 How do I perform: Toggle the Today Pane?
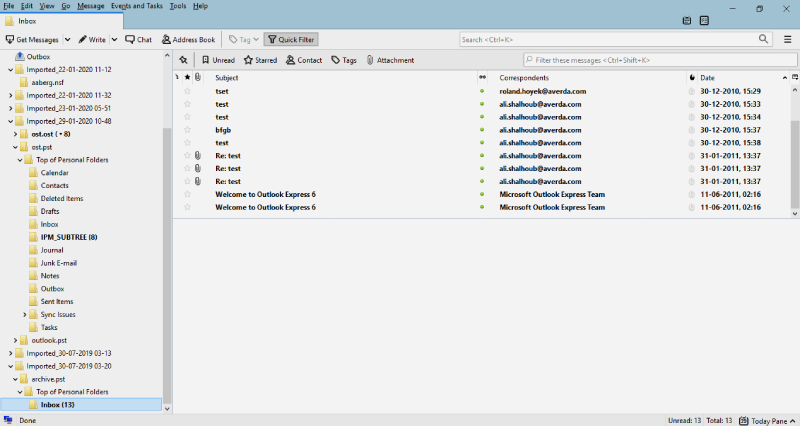point(767,420)
